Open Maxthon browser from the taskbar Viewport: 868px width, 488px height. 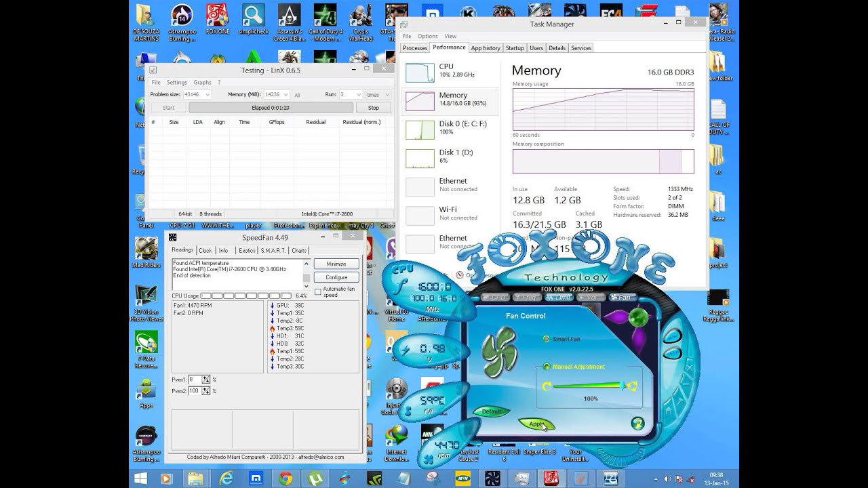pyautogui.click(x=256, y=479)
